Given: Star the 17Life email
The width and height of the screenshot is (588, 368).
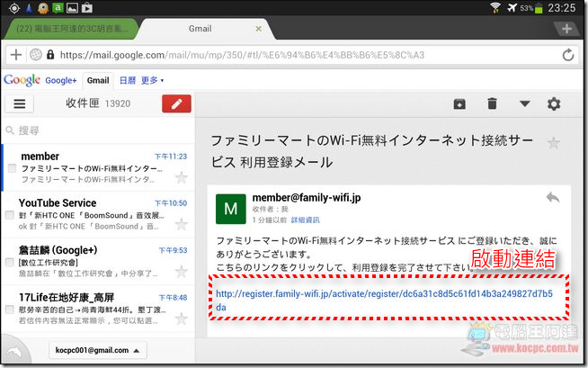Looking at the screenshot, I should coord(181,319).
